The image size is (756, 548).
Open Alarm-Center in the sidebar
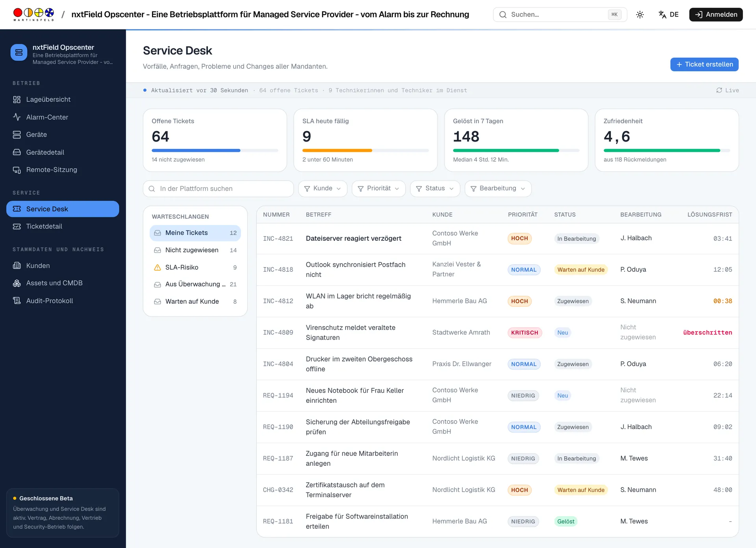tap(63, 117)
